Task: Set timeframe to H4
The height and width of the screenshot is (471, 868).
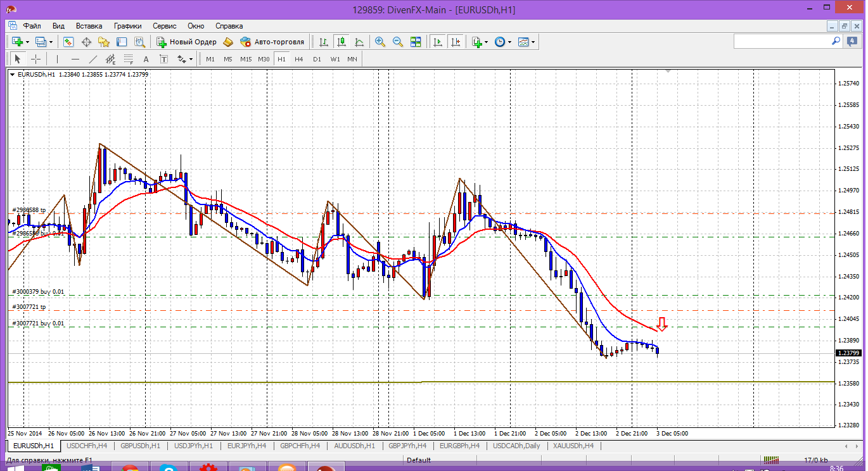Action: 299,59
